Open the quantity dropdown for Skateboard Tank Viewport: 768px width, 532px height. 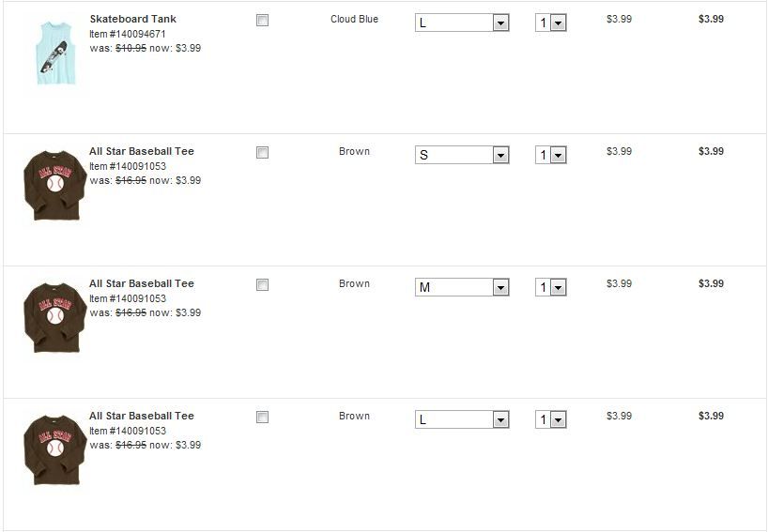pyautogui.click(x=551, y=23)
